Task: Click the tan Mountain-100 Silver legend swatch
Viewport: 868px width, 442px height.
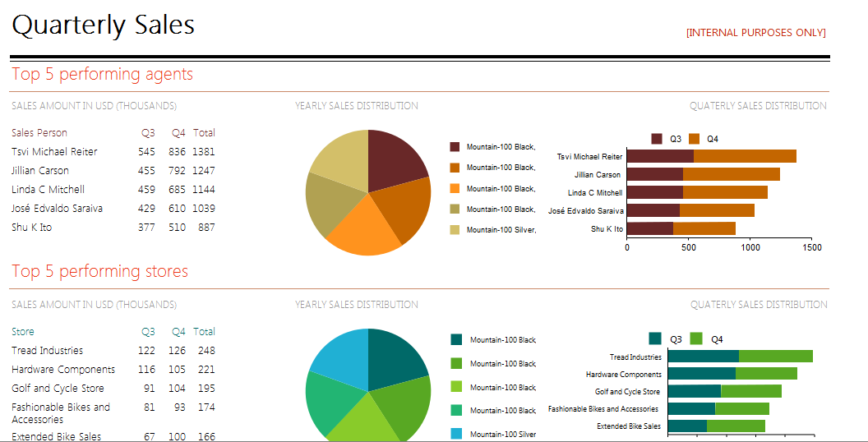Action: coord(455,229)
